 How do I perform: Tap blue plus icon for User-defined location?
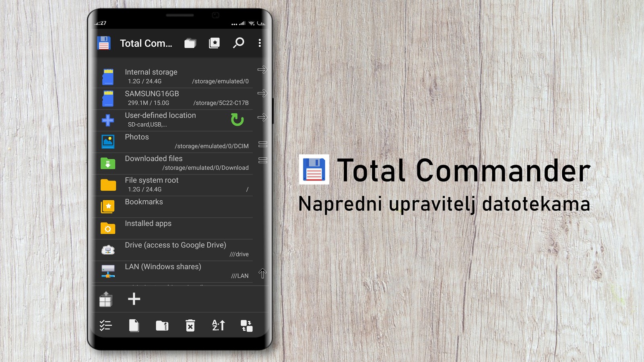point(108,120)
